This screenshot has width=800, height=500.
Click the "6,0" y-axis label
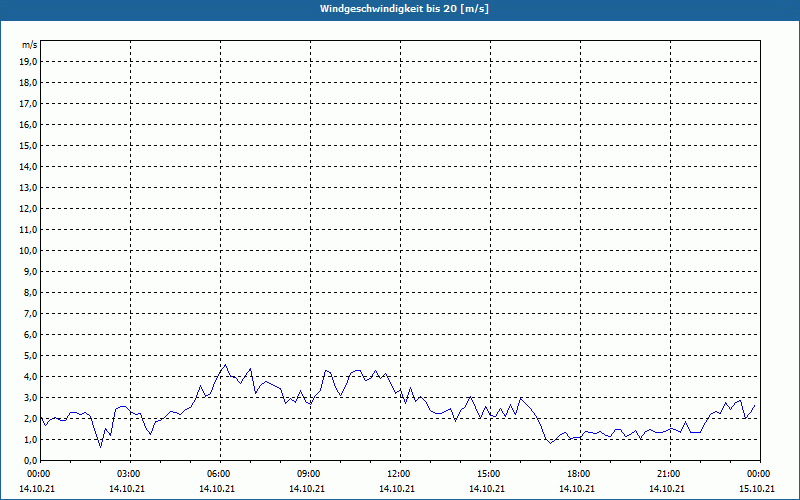[x=30, y=335]
